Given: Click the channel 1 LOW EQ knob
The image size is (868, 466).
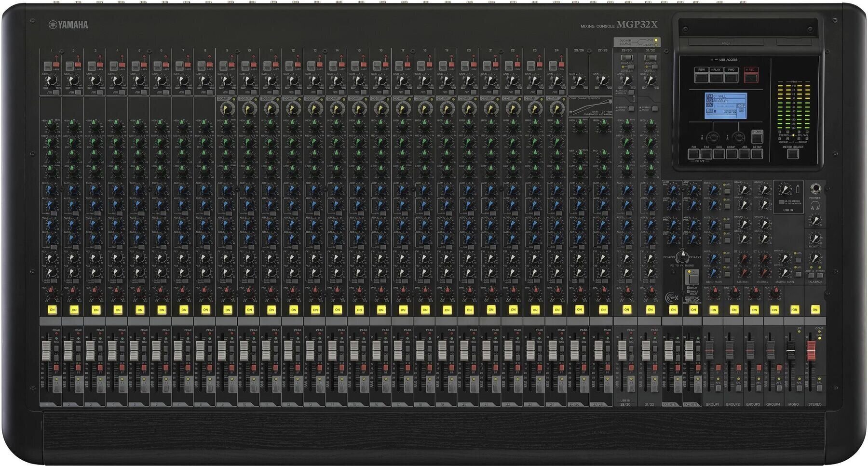Looking at the screenshot, I should [x=51, y=170].
